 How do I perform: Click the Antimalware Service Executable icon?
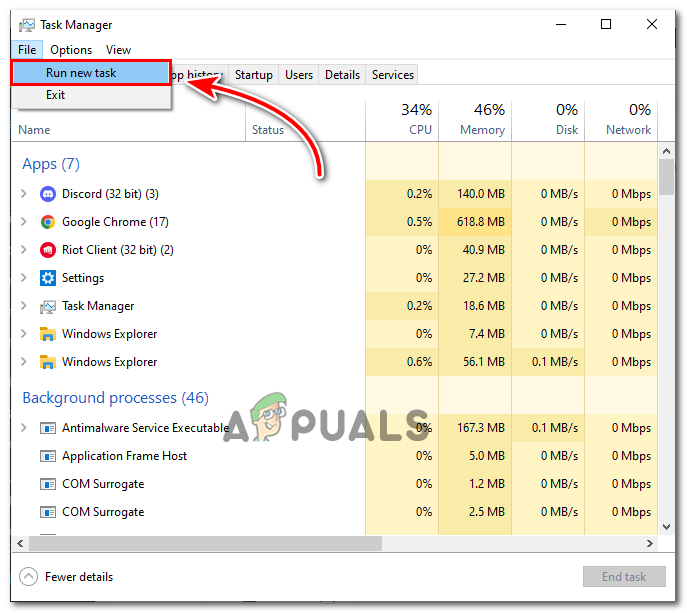[x=47, y=428]
